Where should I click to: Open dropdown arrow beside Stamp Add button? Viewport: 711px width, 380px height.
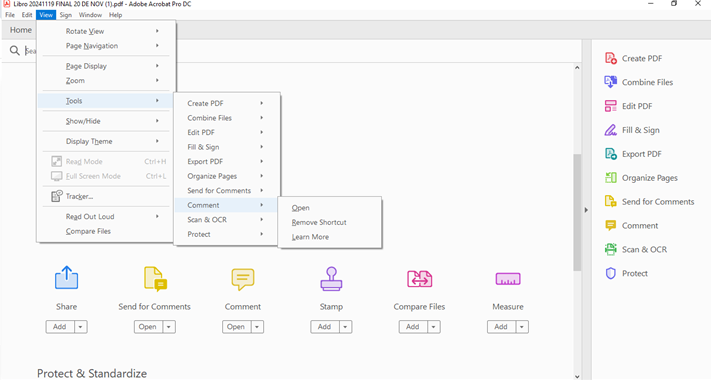click(346, 327)
